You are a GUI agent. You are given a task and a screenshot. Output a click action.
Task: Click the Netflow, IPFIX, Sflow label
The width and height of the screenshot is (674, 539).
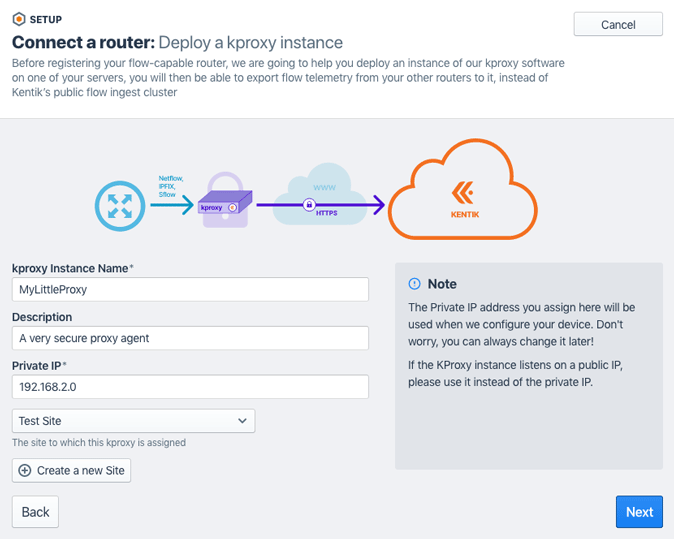172,186
